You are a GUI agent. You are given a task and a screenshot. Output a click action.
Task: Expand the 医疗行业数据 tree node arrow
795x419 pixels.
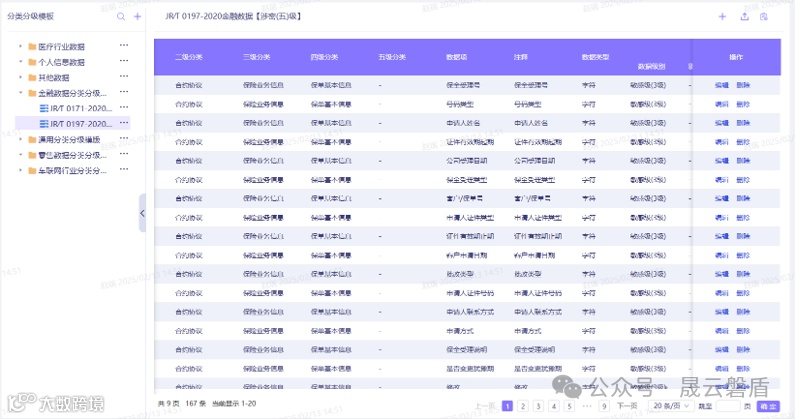[x=20, y=47]
